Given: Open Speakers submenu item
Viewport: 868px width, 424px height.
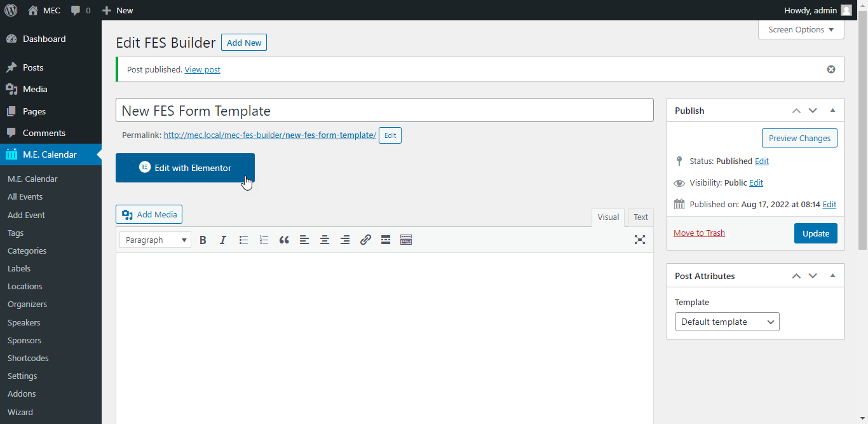Looking at the screenshot, I should pyautogui.click(x=24, y=322).
